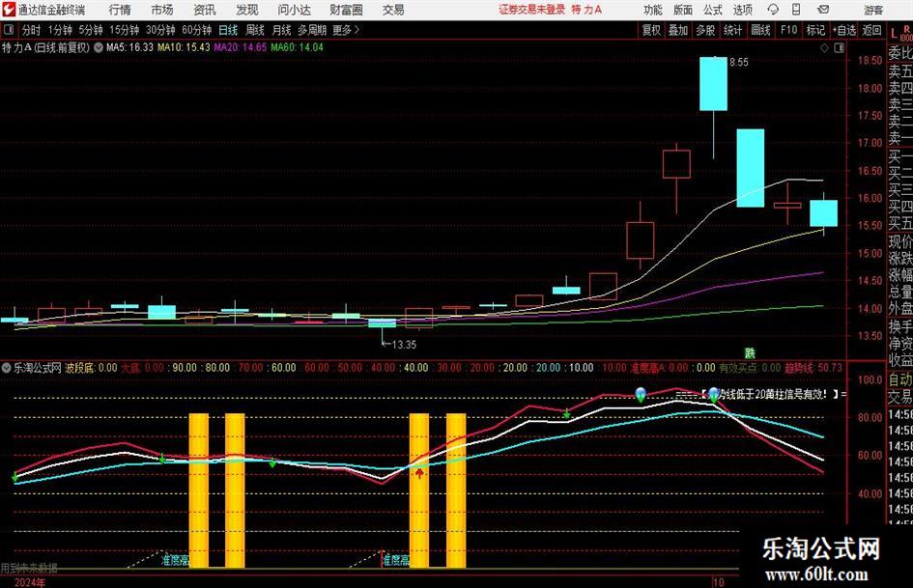Viewport: 913px width, 588px height.
Task: Open the 行情 menu
Action: pos(120,10)
